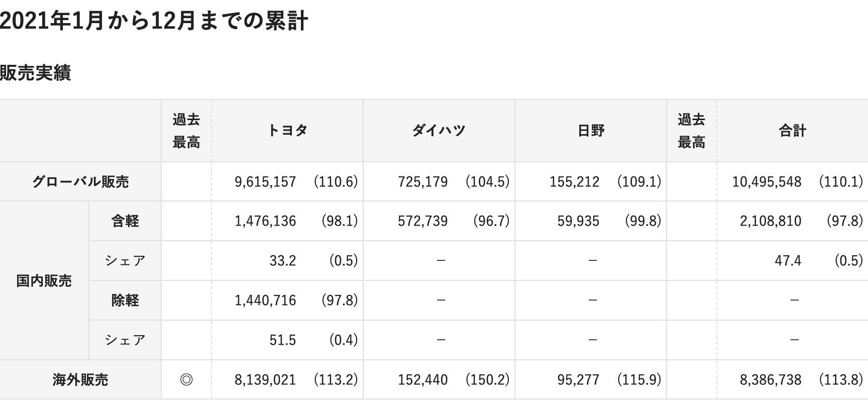
Task: Click total overseas sales value 8,386,738
Action: click(771, 379)
